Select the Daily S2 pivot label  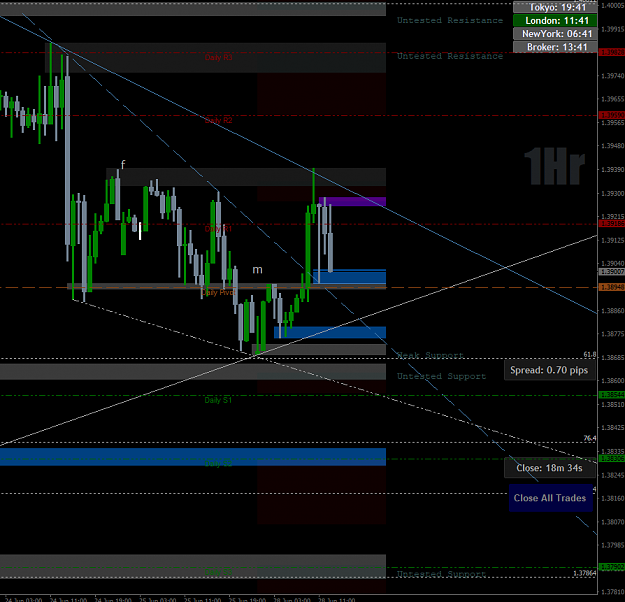coord(218,464)
